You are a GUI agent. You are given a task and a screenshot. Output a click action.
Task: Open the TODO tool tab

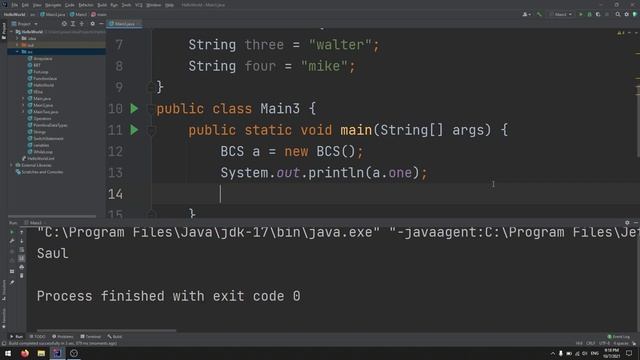(x=38, y=337)
